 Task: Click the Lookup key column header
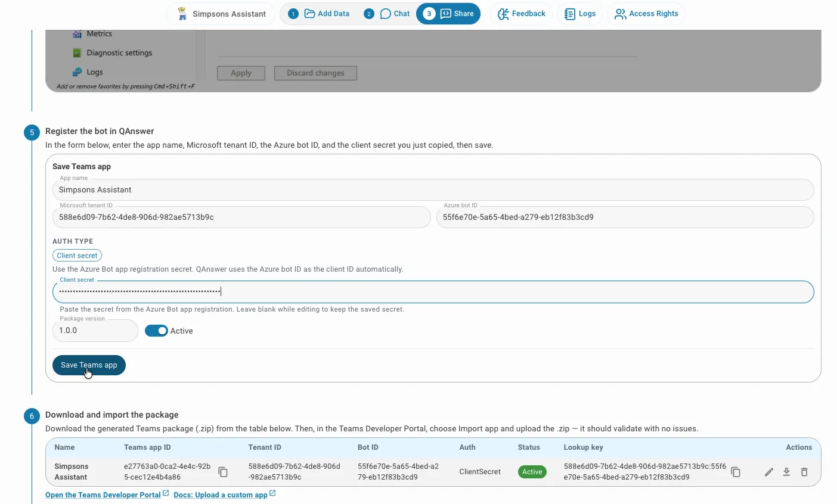pos(584,447)
